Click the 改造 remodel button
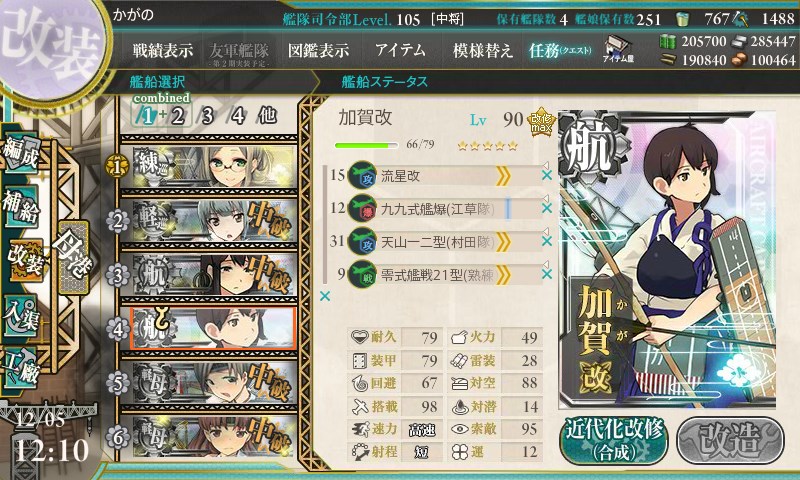 [730, 441]
